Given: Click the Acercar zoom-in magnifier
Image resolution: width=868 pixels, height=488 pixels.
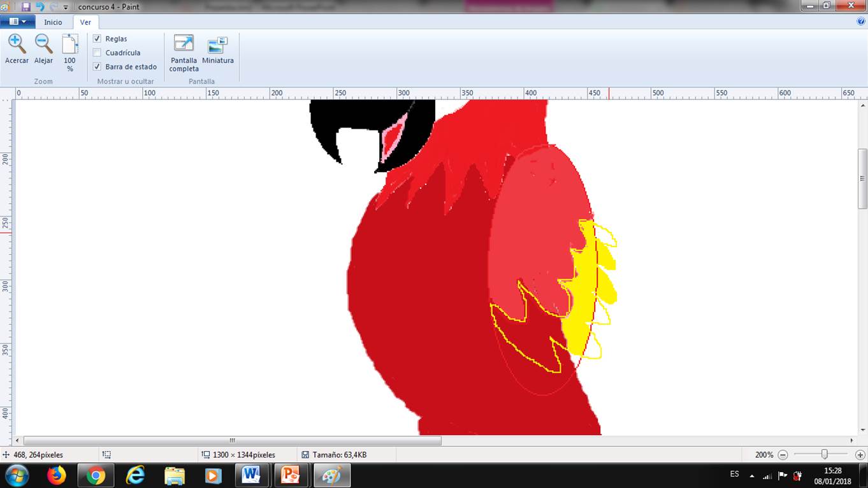Looking at the screenshot, I should point(17,49).
